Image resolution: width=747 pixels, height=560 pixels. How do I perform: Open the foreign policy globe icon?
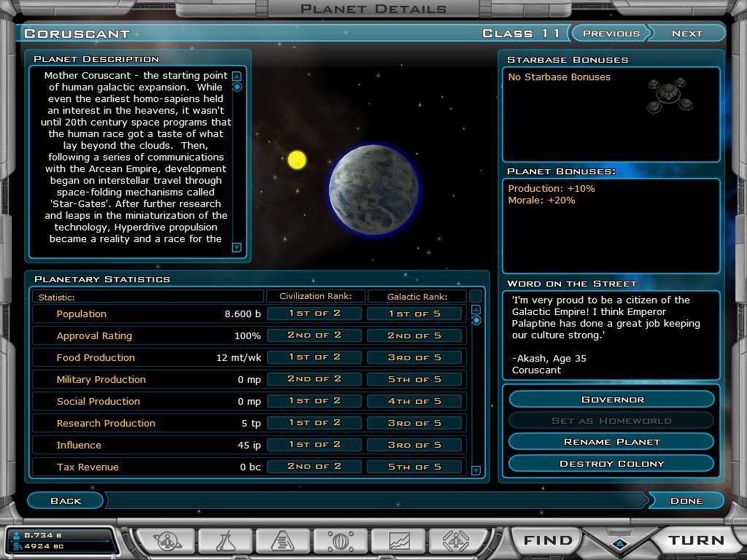(340, 542)
